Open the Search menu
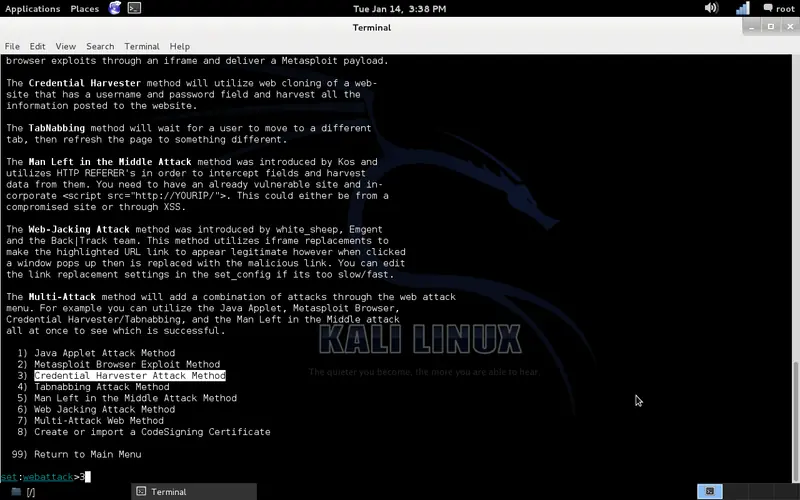Image resolution: width=800 pixels, height=500 pixels. pos(100,46)
